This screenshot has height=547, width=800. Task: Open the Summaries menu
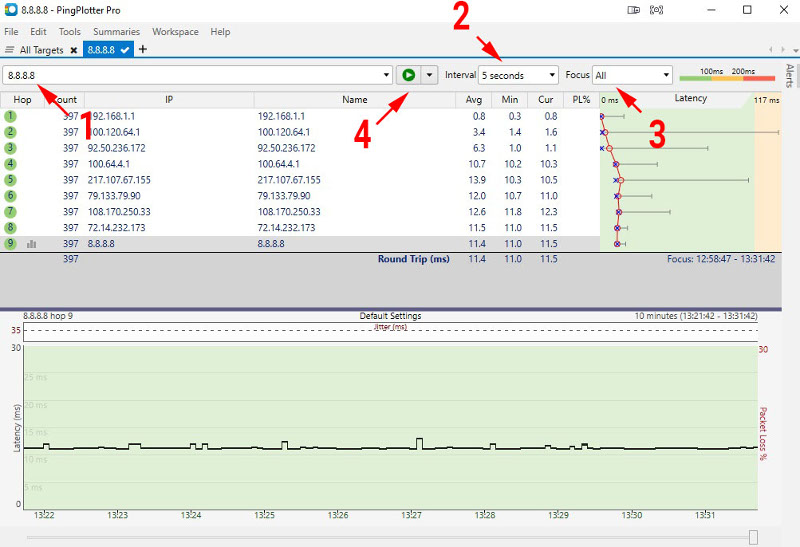coord(116,32)
